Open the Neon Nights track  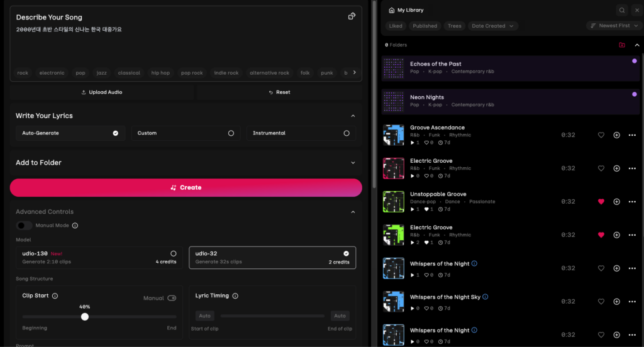click(x=511, y=101)
